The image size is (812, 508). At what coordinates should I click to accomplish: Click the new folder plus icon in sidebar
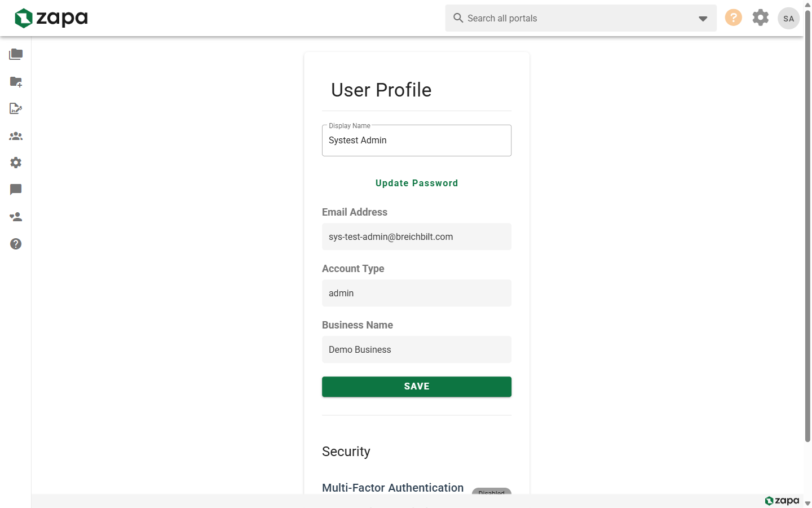tap(16, 81)
